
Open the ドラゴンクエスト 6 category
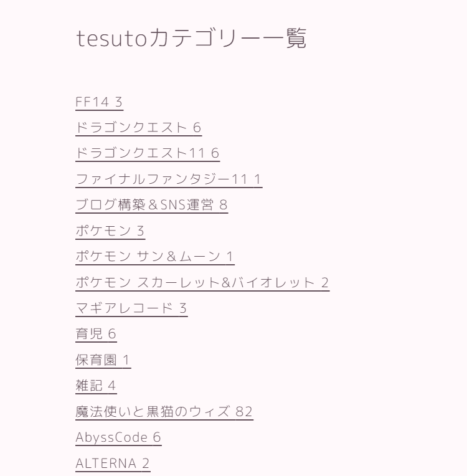139,128
